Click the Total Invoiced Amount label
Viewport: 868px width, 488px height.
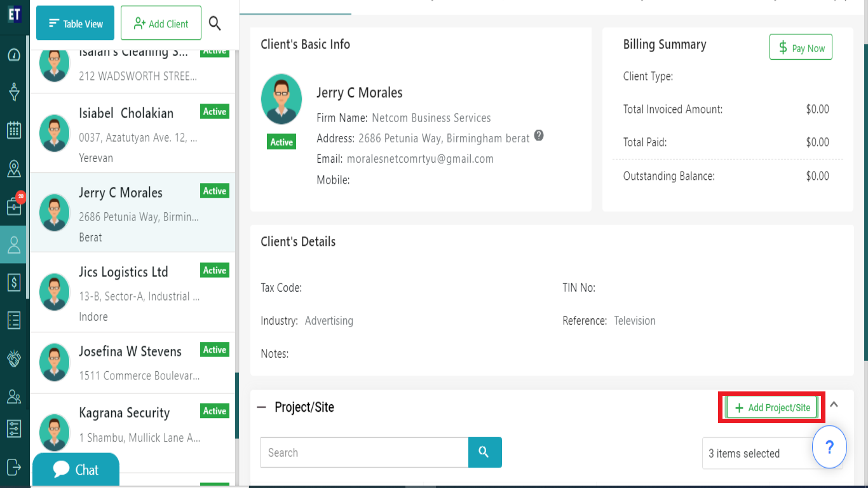pyautogui.click(x=673, y=109)
